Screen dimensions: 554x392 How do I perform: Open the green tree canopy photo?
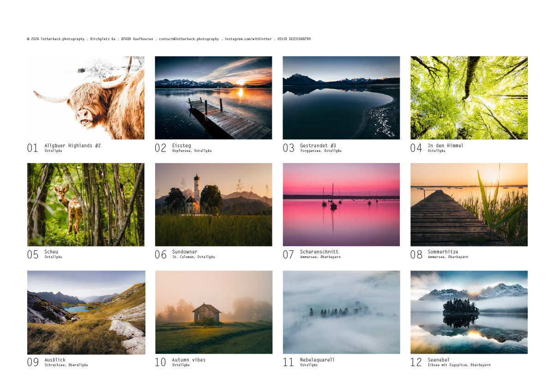(x=469, y=98)
